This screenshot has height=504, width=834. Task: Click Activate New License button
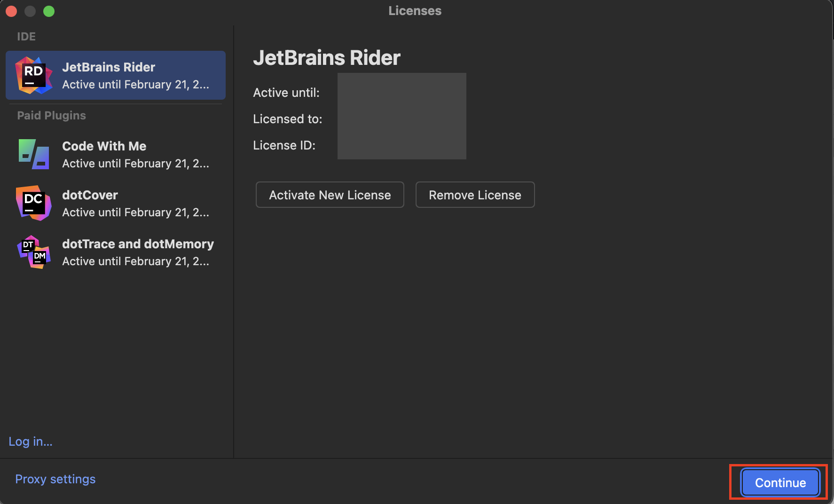pyautogui.click(x=330, y=195)
